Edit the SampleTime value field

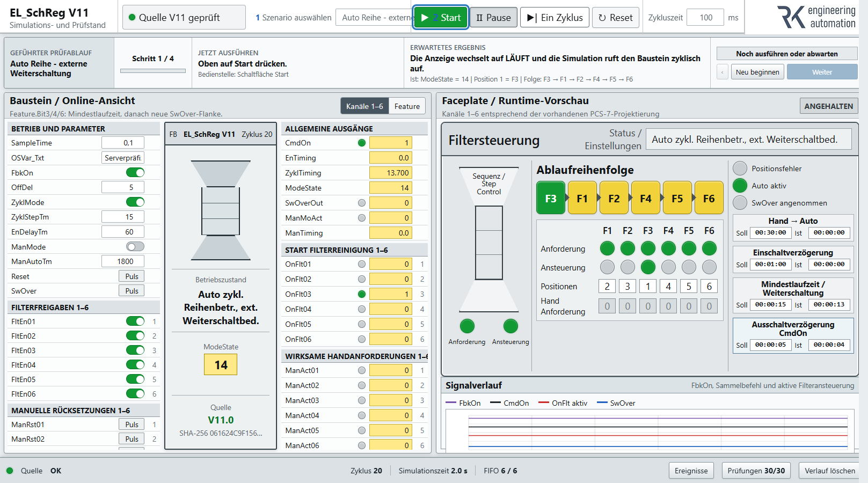(x=123, y=143)
